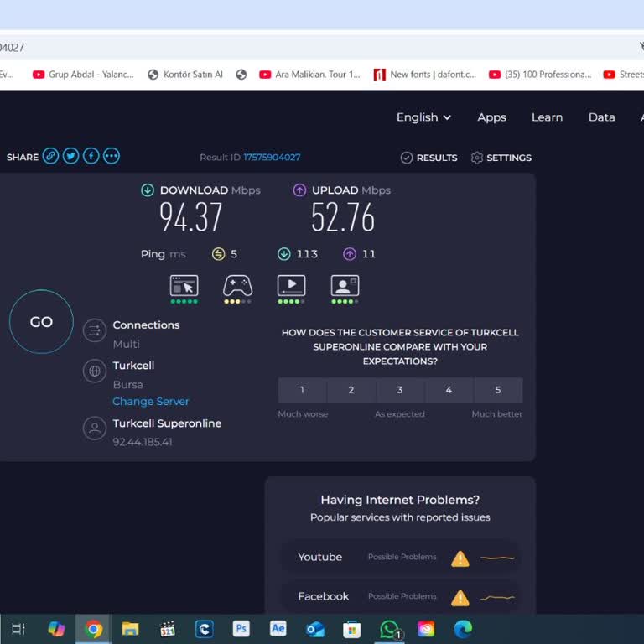Open File Explorer from the taskbar
The width and height of the screenshot is (644, 644).
click(x=130, y=629)
